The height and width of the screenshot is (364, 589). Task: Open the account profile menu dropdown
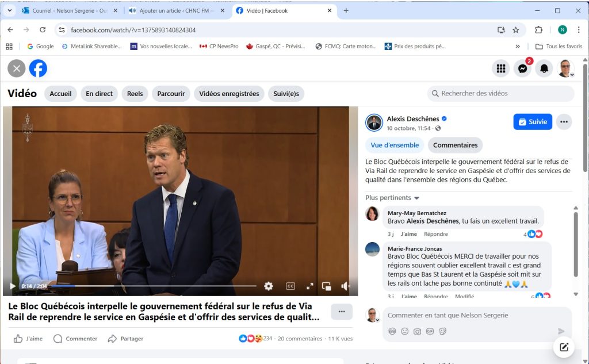click(x=566, y=69)
